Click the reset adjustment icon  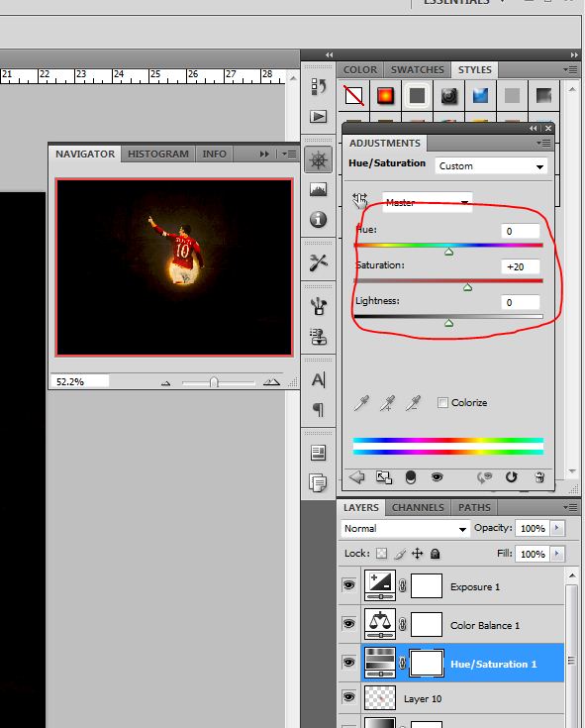point(511,476)
